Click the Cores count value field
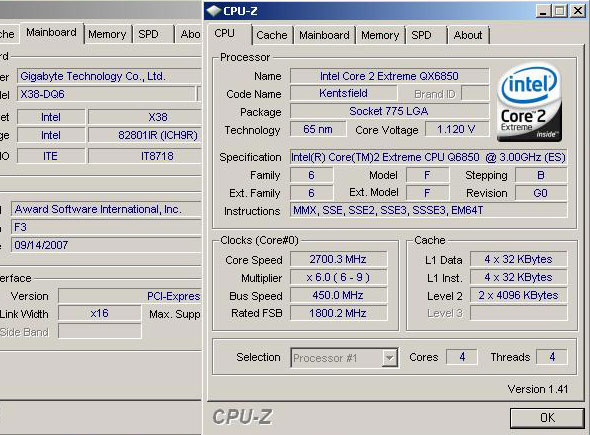The height and width of the screenshot is (435, 590). (x=462, y=357)
